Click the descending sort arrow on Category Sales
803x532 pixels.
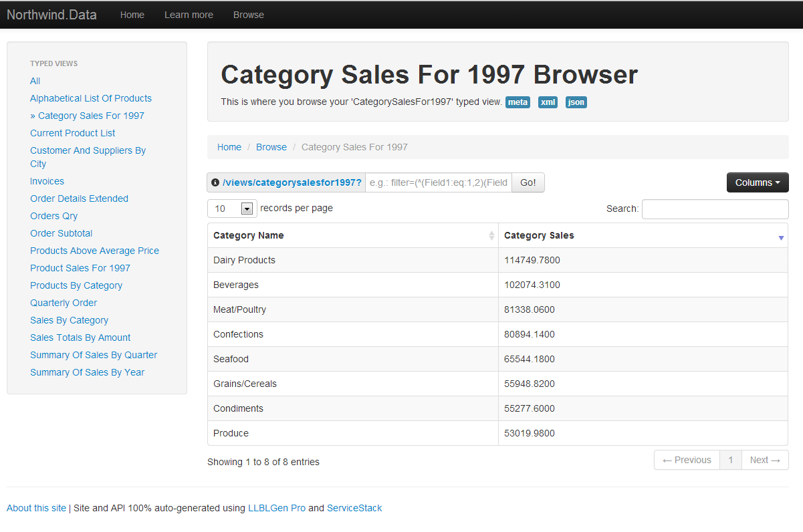(780, 238)
